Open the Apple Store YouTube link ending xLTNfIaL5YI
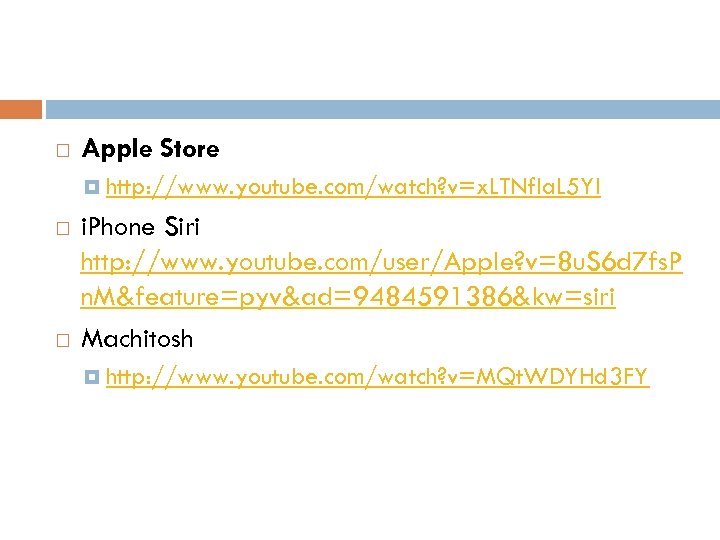 point(353,187)
